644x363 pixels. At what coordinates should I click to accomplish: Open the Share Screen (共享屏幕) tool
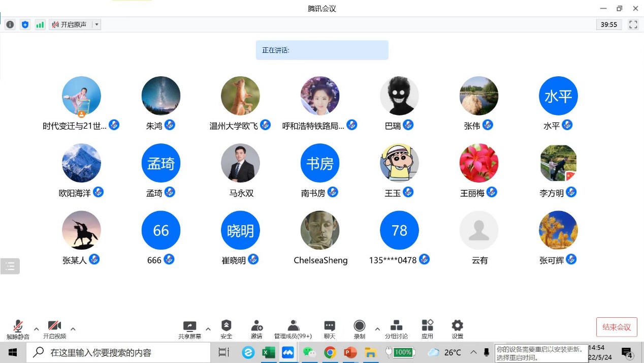[x=189, y=329]
